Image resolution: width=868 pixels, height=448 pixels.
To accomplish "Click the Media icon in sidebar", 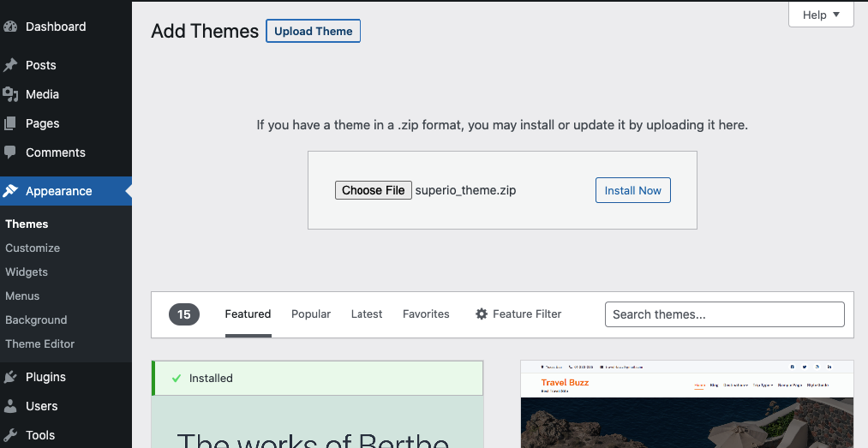I will (x=10, y=94).
